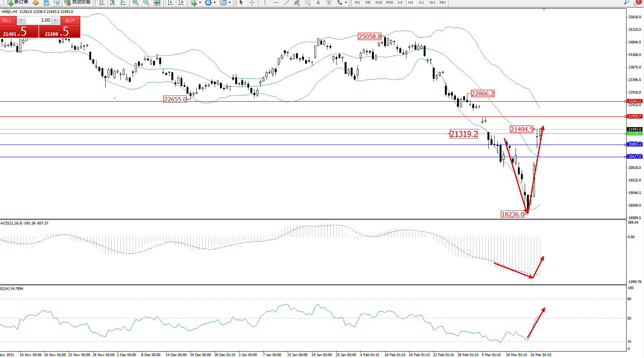The height and width of the screenshot is (358, 644).
Task: Open the clock periods dropdown arrow
Action: pyautogui.click(x=215, y=3)
